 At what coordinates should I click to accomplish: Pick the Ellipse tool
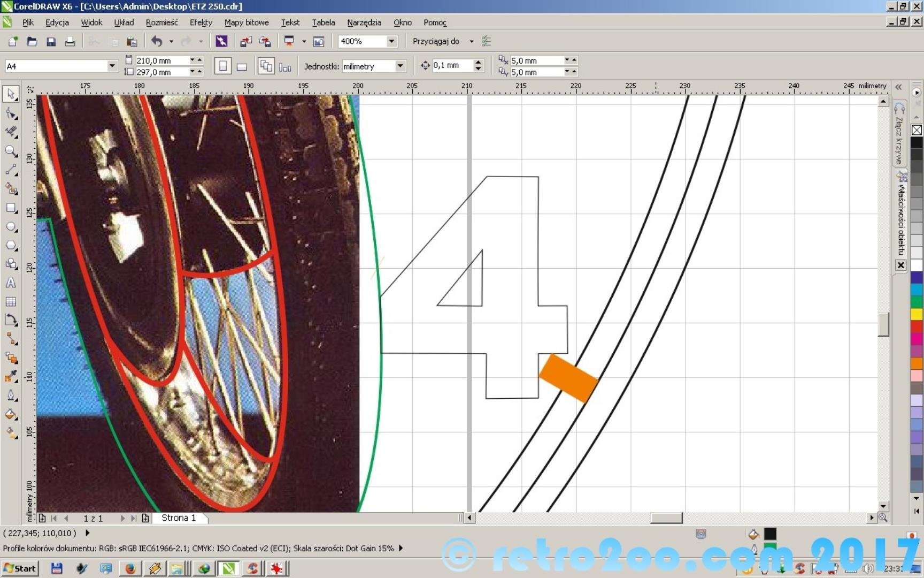11,227
